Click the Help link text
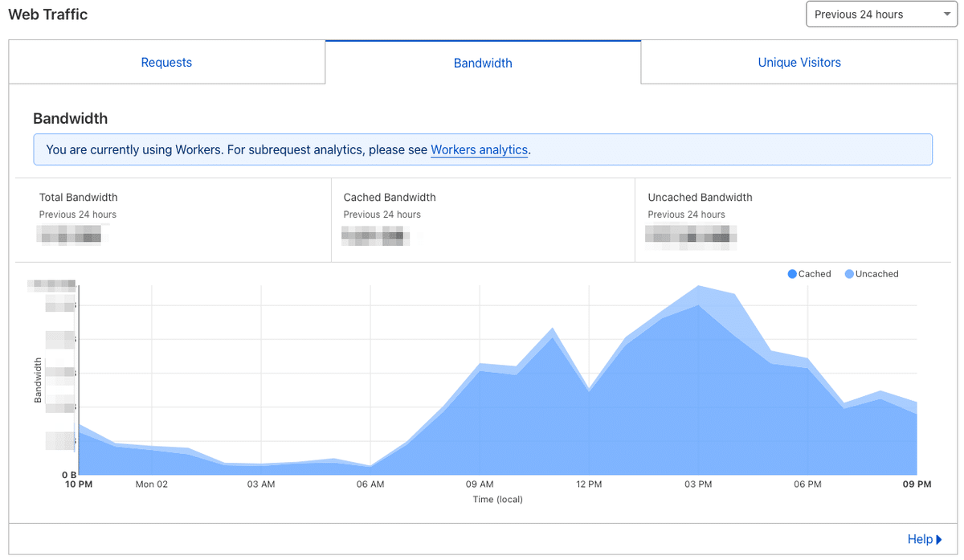964x560 pixels. click(x=920, y=539)
